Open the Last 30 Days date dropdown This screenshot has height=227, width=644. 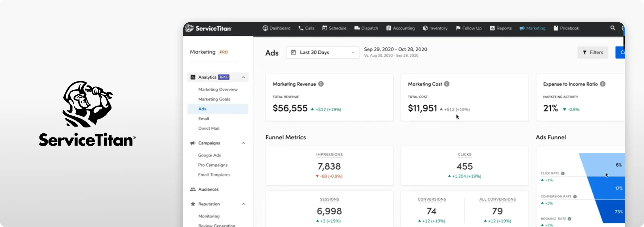[323, 52]
